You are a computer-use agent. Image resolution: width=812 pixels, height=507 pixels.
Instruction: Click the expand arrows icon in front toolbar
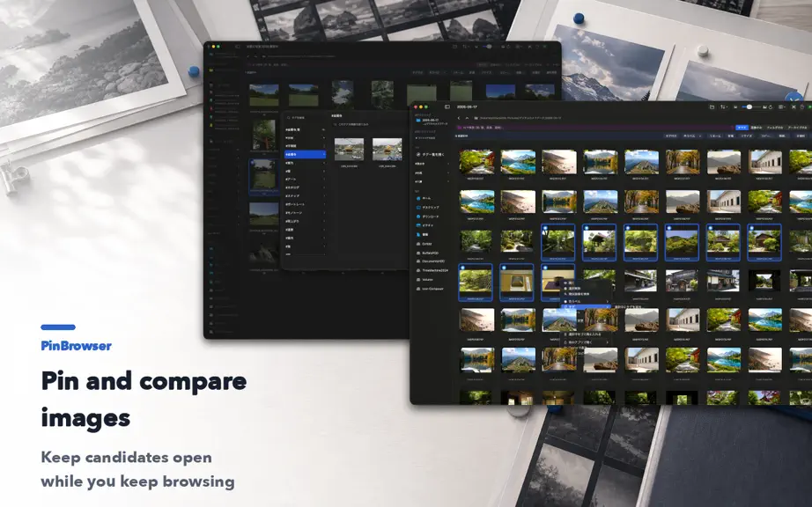click(794, 107)
